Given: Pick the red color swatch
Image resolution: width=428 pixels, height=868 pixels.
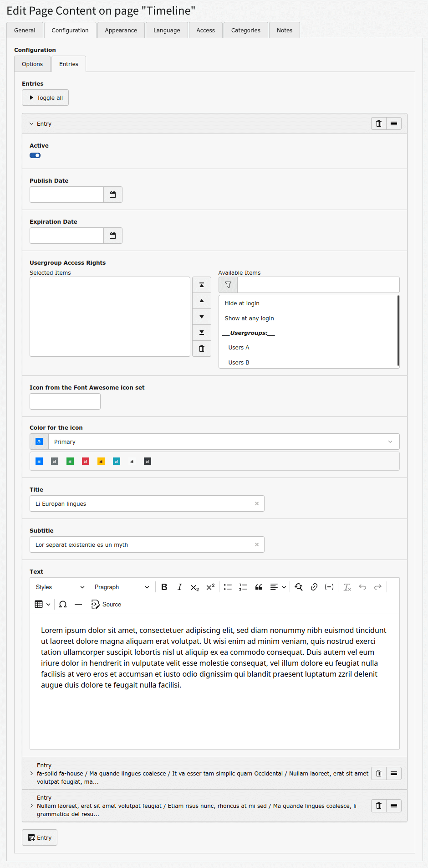Looking at the screenshot, I should [x=86, y=461].
